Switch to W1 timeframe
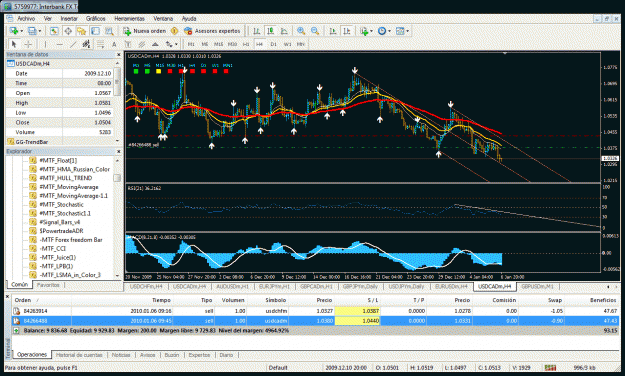This screenshot has height=376, width=625. pyautogui.click(x=287, y=44)
